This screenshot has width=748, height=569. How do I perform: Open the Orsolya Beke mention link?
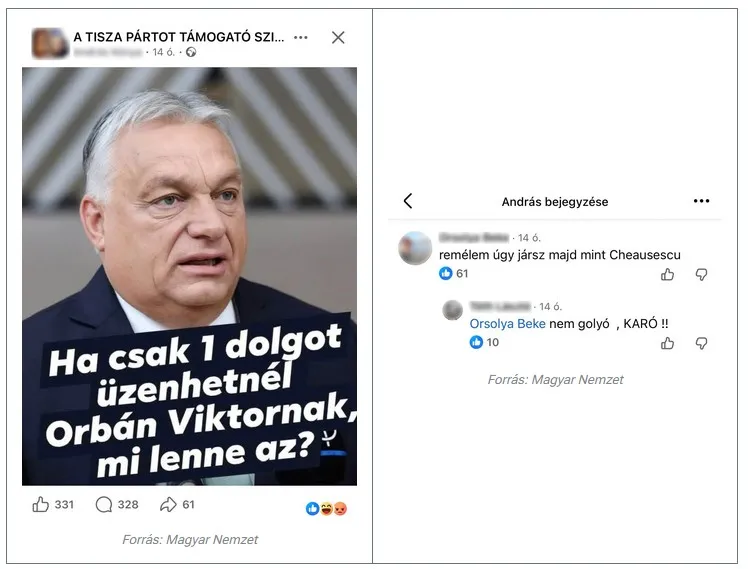[x=508, y=324]
